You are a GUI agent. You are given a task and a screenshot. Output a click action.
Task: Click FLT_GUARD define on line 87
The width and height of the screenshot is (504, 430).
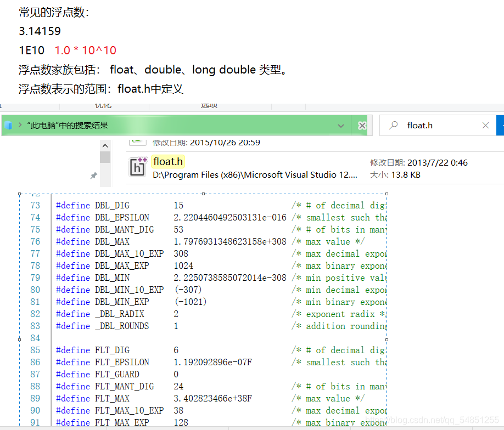click(97, 374)
